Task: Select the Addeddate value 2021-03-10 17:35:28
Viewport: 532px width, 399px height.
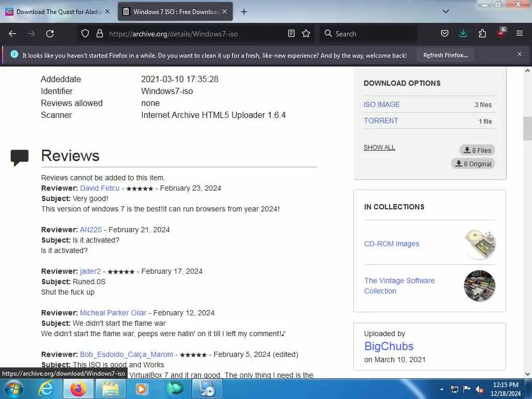Action: tap(179, 79)
